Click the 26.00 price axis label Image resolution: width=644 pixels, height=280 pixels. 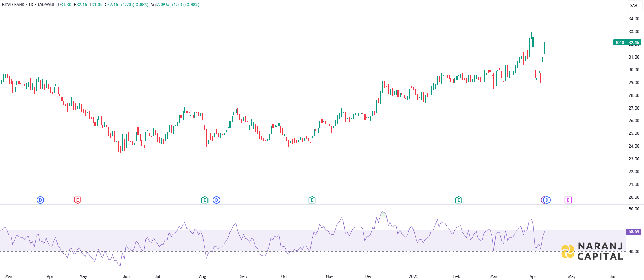click(x=634, y=121)
